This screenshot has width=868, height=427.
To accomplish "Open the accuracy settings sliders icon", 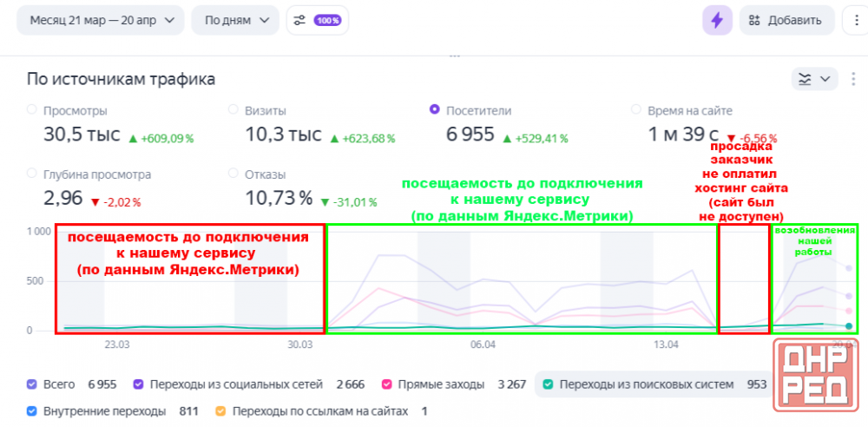I will pos(300,20).
